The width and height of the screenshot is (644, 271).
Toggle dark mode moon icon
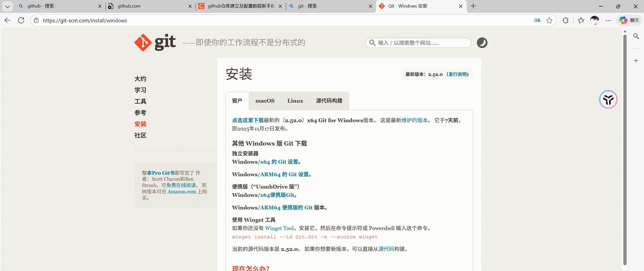(x=482, y=43)
